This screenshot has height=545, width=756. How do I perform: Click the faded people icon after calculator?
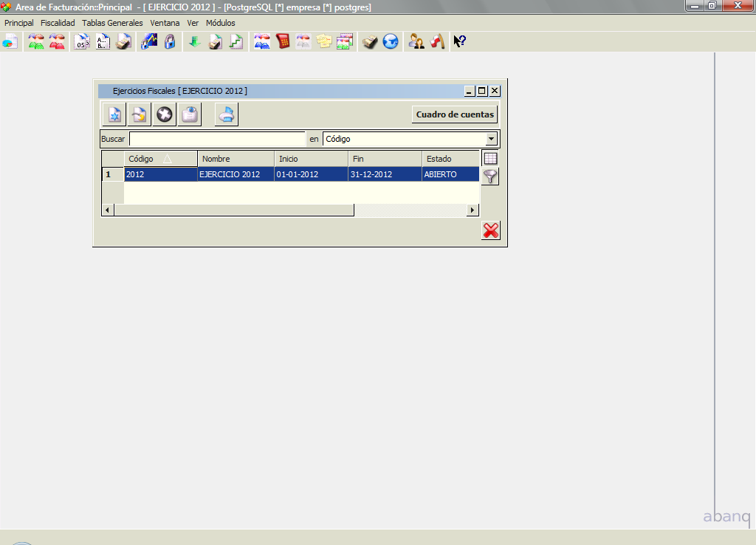pos(303,41)
